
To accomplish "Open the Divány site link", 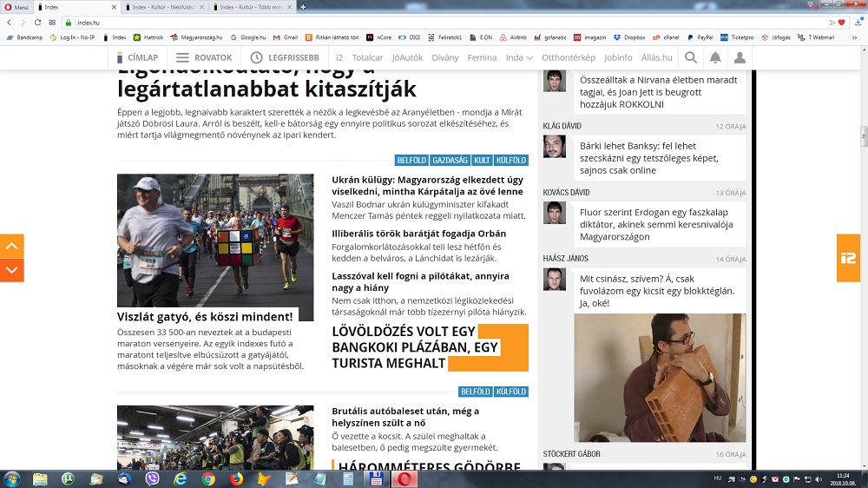I will pos(445,57).
